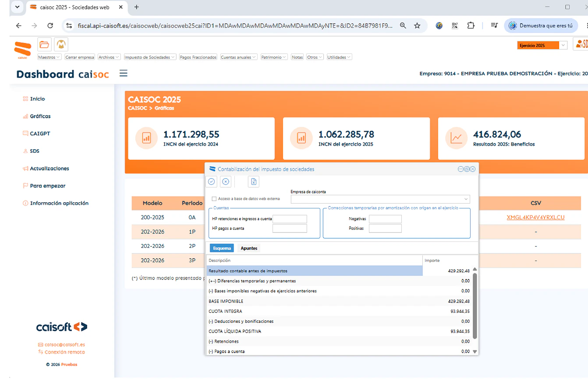The height and width of the screenshot is (379, 588).
Task: Open a new browser tab
Action: [x=137, y=7]
